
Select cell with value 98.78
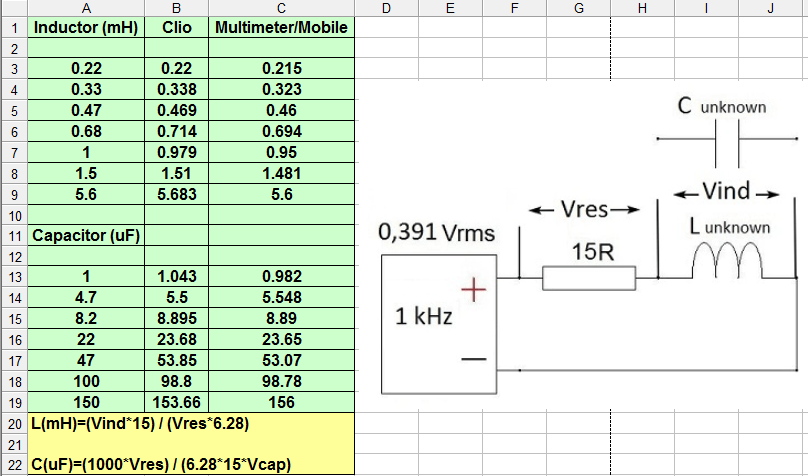pos(281,381)
